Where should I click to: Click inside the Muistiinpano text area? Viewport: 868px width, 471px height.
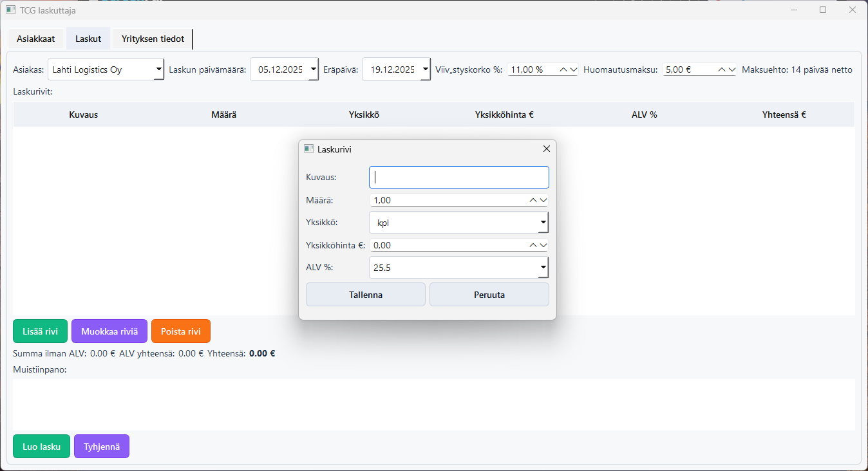coord(433,404)
